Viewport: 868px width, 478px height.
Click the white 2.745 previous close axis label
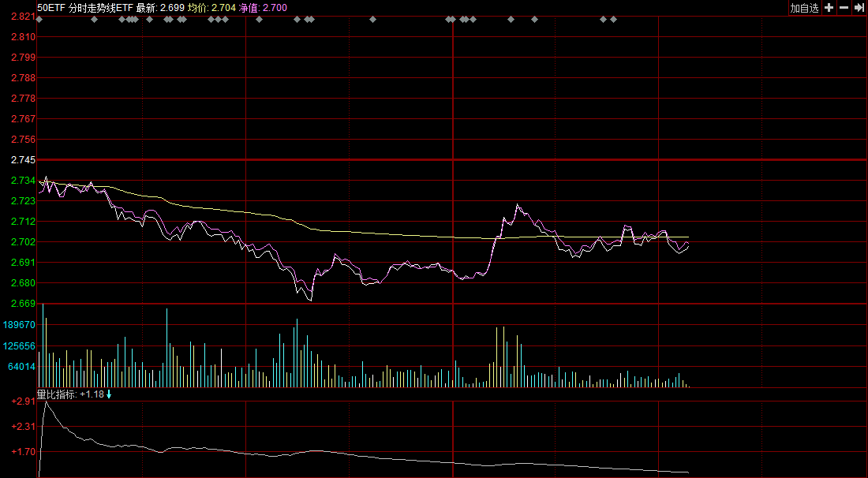coord(23,160)
